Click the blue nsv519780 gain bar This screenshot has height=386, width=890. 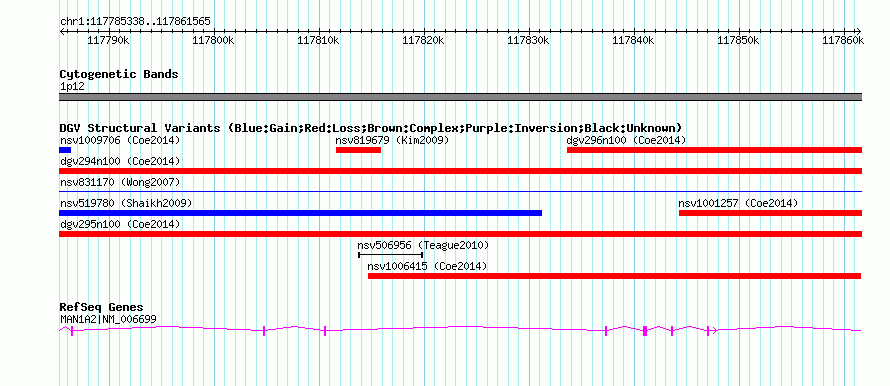[x=300, y=213]
